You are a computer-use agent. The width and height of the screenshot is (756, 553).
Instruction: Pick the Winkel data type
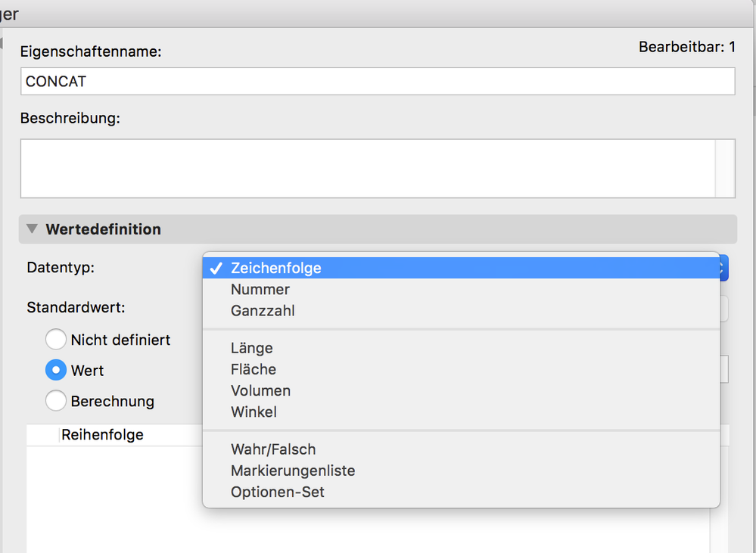254,412
